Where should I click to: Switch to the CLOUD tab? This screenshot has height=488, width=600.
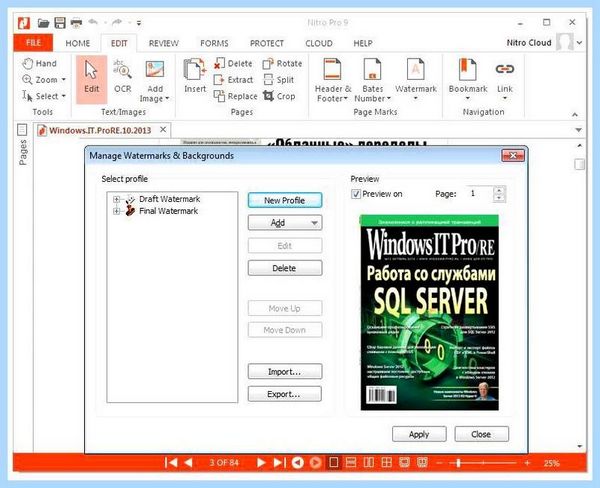319,43
